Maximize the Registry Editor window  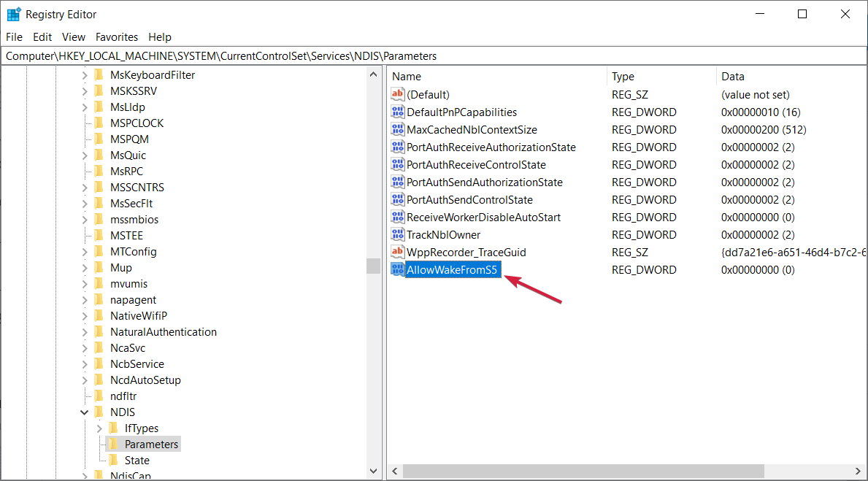(802, 15)
